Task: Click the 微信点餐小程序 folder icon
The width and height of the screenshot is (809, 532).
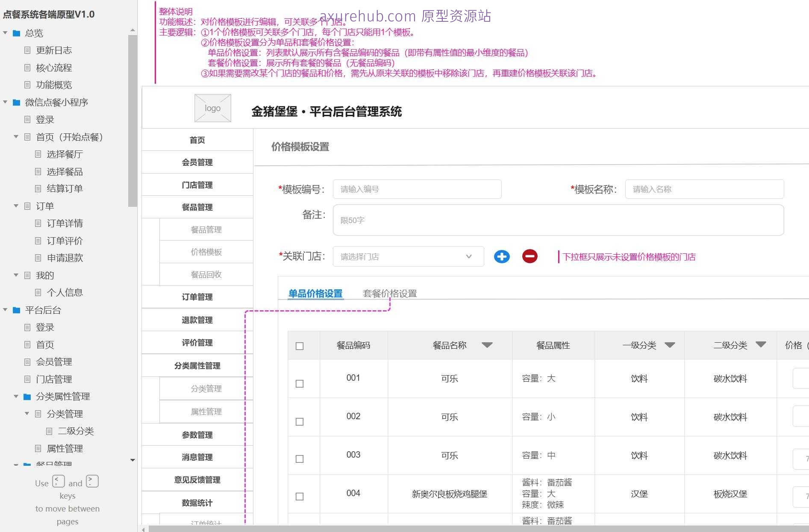Action: click(17, 103)
